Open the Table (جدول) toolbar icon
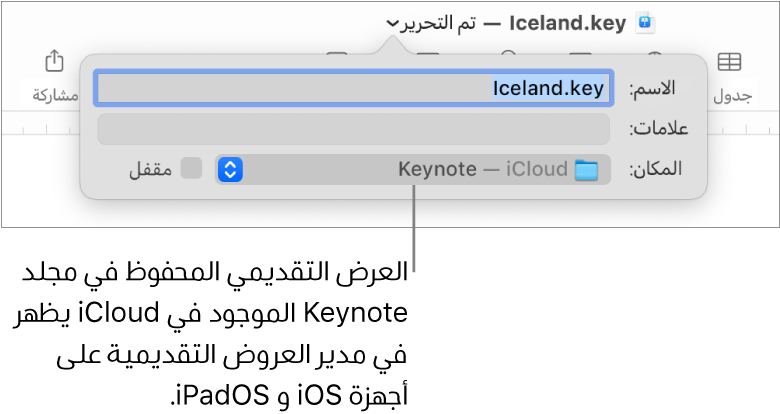 [x=730, y=62]
